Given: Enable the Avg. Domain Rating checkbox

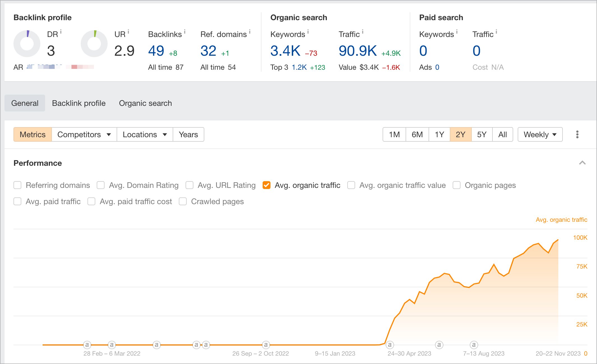Looking at the screenshot, I should [101, 185].
